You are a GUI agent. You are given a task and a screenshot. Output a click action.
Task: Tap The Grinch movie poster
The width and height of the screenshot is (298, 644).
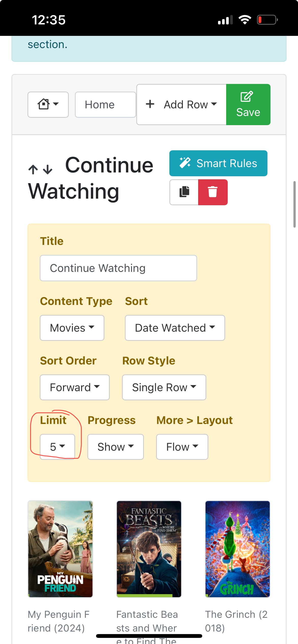[x=237, y=549]
